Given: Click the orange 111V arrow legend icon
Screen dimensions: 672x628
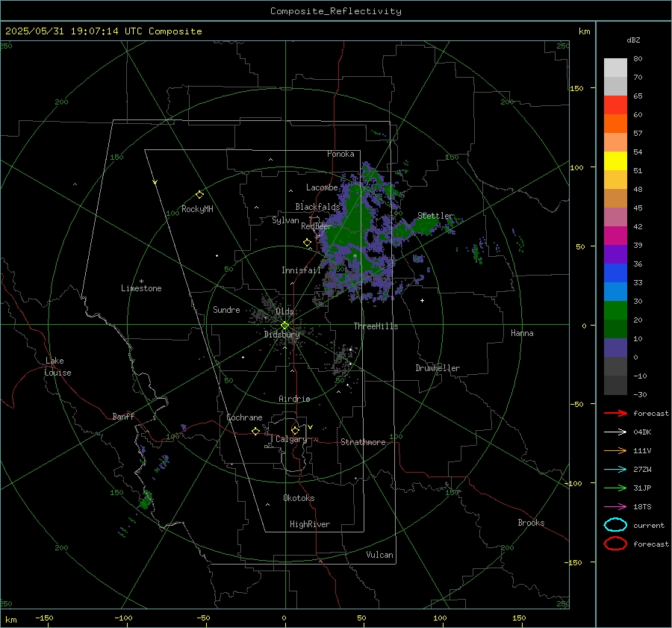Looking at the screenshot, I should (615, 450).
